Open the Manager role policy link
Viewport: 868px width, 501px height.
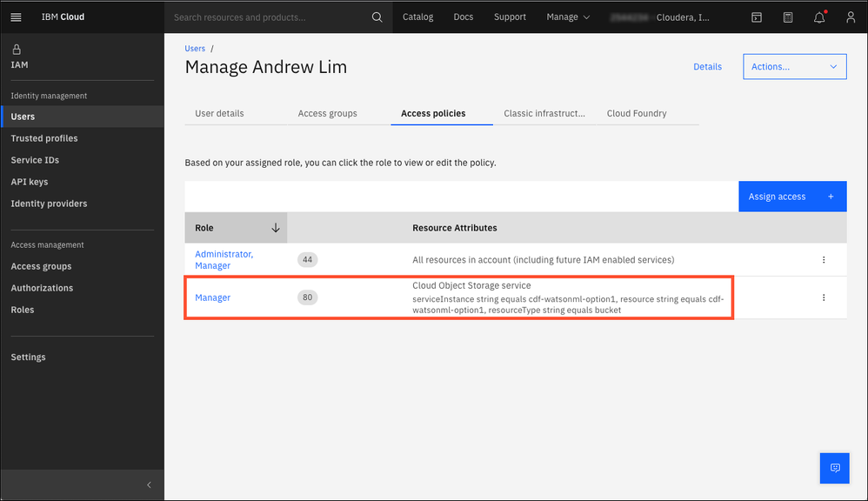point(213,297)
